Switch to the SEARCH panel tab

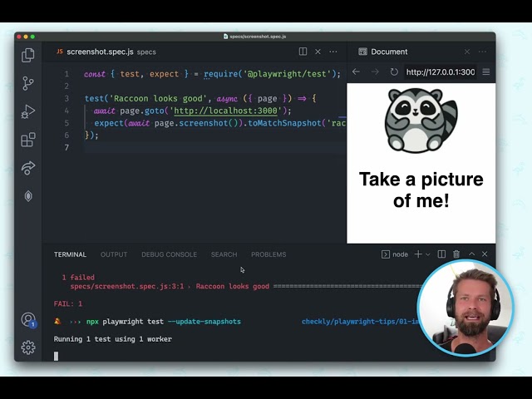point(224,254)
